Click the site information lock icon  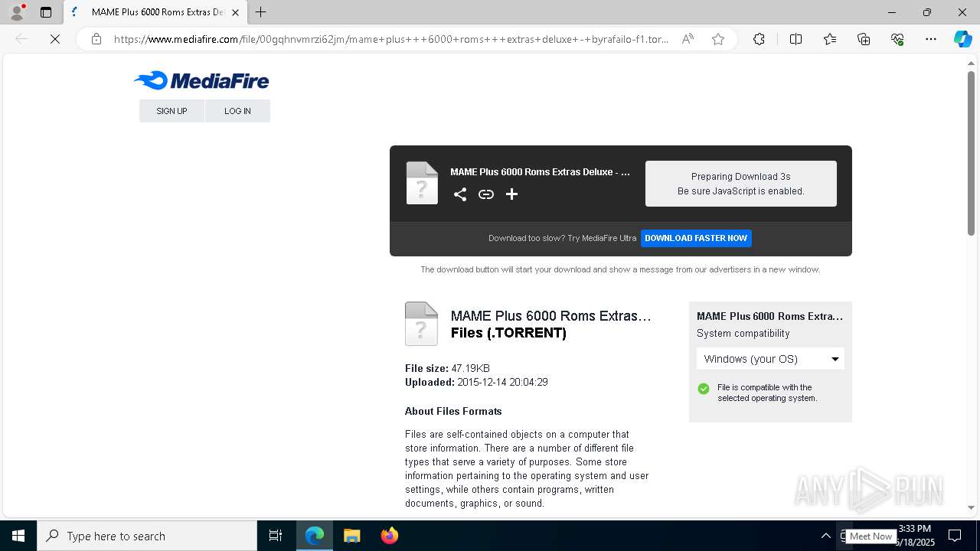[x=96, y=39]
